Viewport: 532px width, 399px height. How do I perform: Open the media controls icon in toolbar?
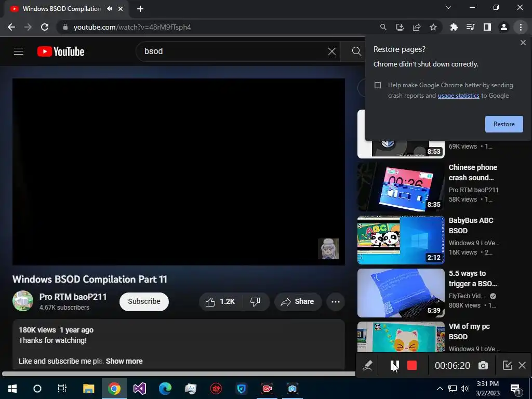[470, 27]
